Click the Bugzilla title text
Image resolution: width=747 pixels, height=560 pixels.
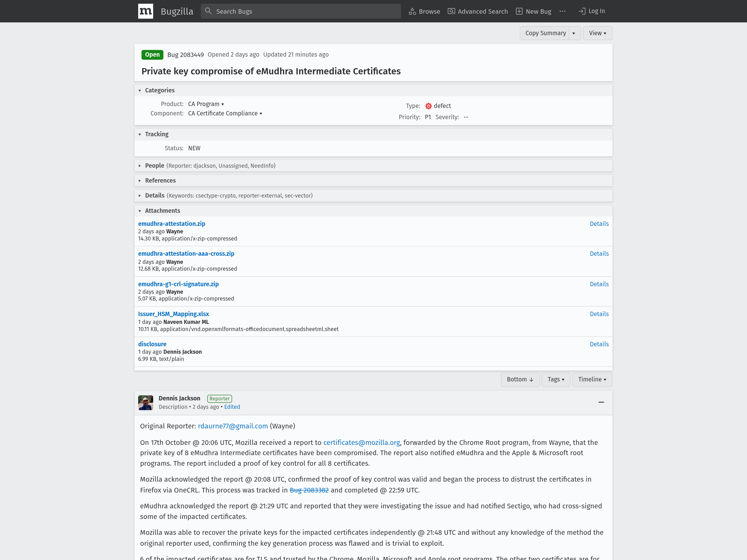(x=177, y=12)
